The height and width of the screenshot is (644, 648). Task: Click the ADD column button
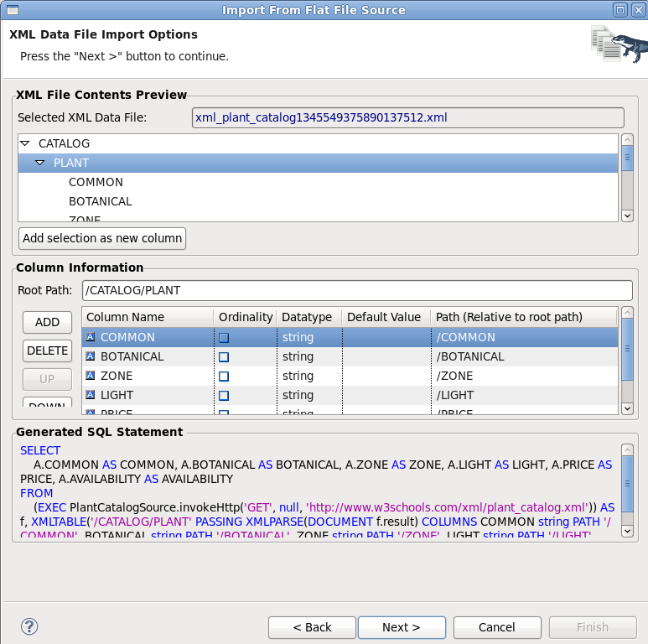(47, 322)
